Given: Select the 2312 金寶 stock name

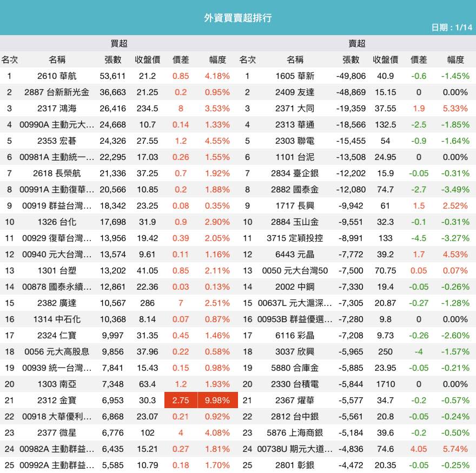Looking at the screenshot, I should click(57, 400).
